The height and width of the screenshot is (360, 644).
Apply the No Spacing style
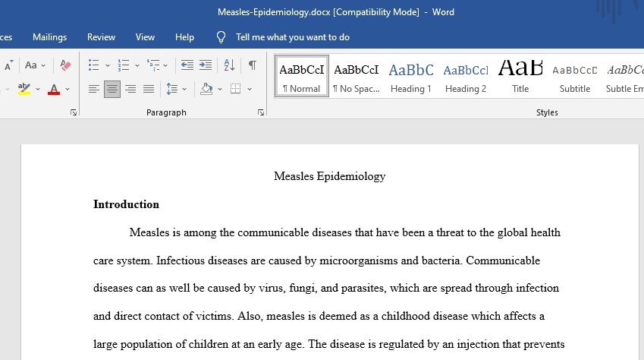click(357, 76)
